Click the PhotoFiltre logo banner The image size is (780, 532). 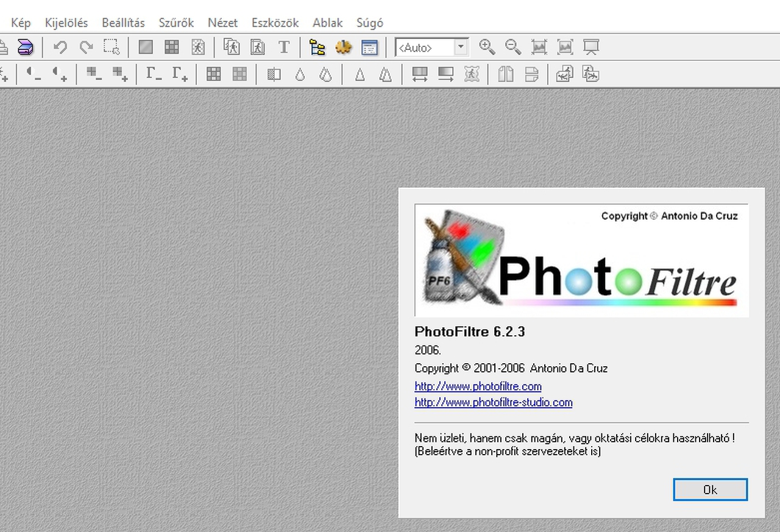pyautogui.click(x=582, y=260)
